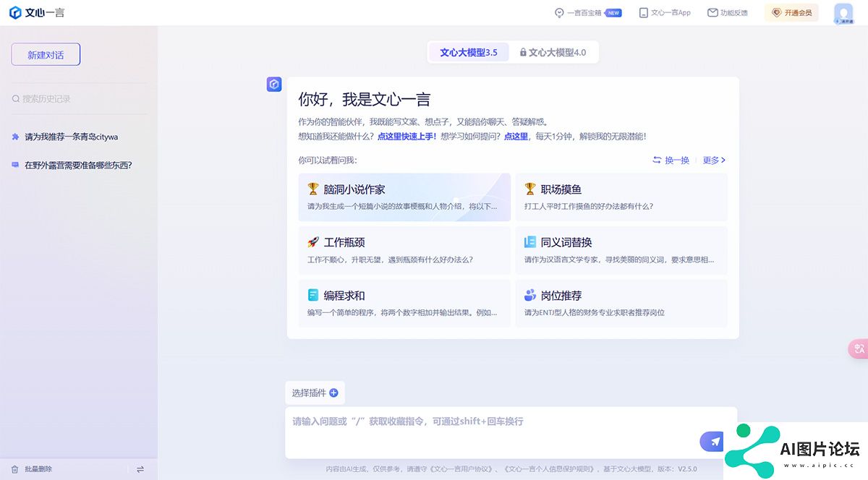
Task: Select the 脑洞小说作家 prompt card title
Action: [x=354, y=189]
